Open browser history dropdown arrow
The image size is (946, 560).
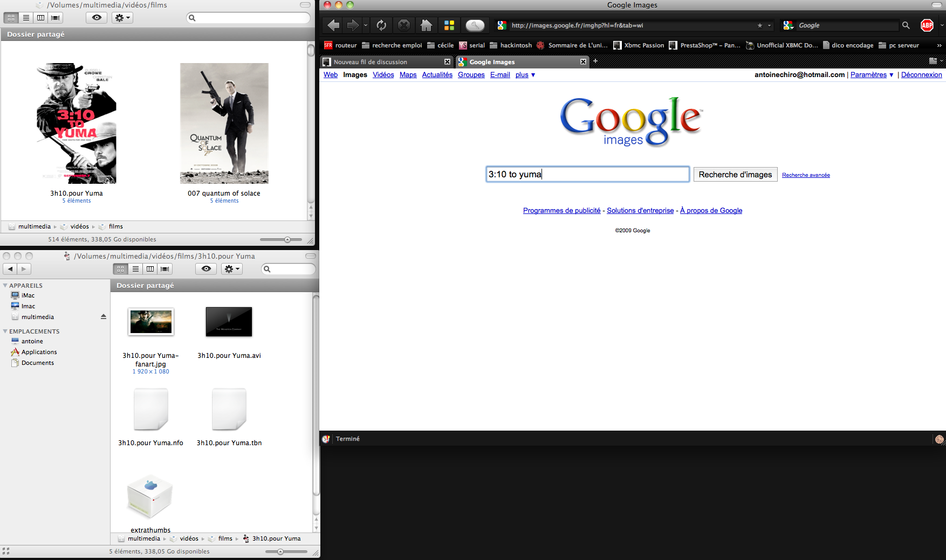(x=366, y=25)
